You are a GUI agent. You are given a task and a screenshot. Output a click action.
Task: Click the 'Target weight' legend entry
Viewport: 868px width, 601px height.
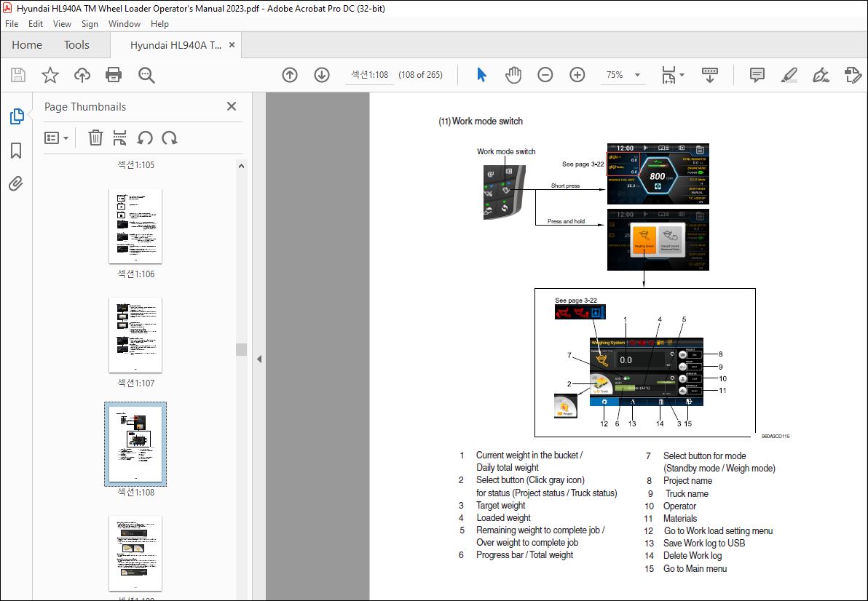point(500,506)
